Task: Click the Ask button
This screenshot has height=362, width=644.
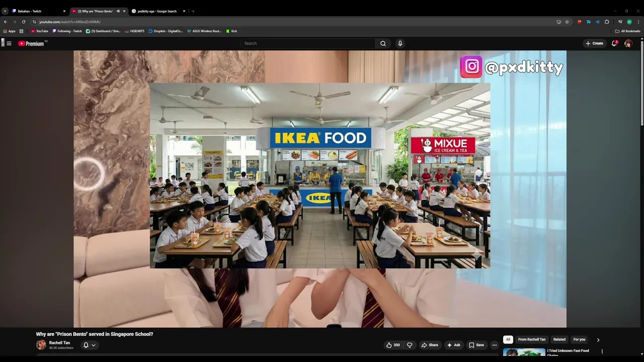Action: coord(453,345)
